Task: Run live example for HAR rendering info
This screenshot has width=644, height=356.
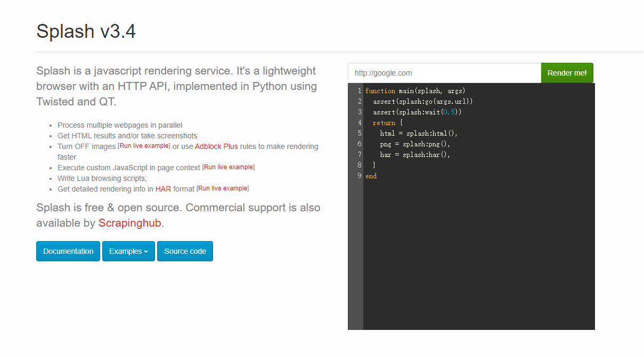Action: click(223, 188)
